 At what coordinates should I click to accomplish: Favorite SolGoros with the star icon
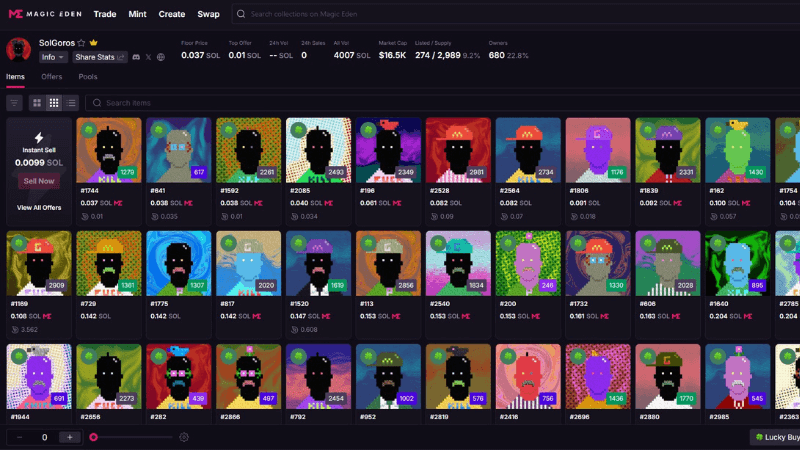click(x=81, y=43)
